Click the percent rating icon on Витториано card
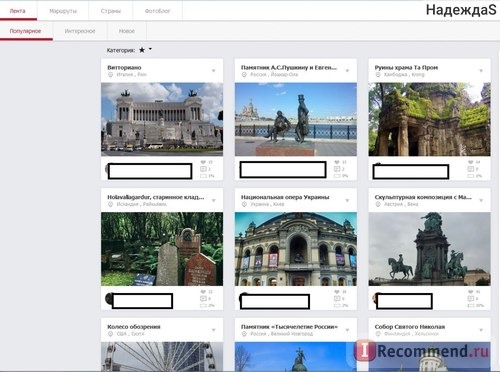This screenshot has width=500, height=372. point(203,176)
